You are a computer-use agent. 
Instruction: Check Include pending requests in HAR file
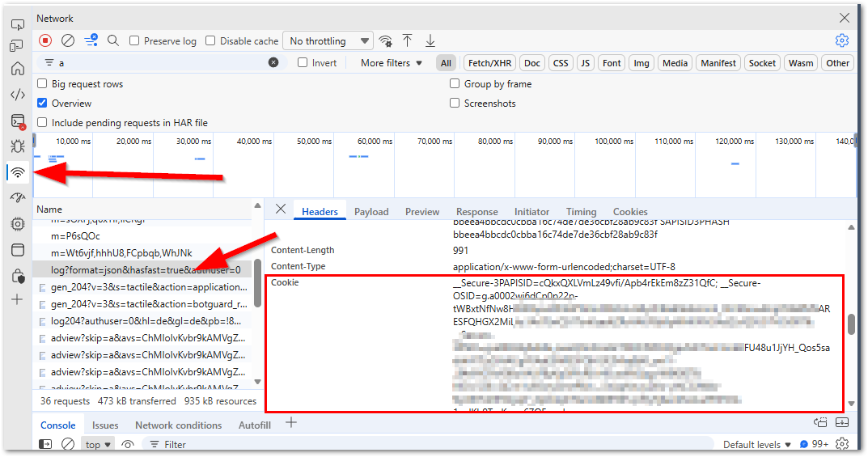[42, 122]
